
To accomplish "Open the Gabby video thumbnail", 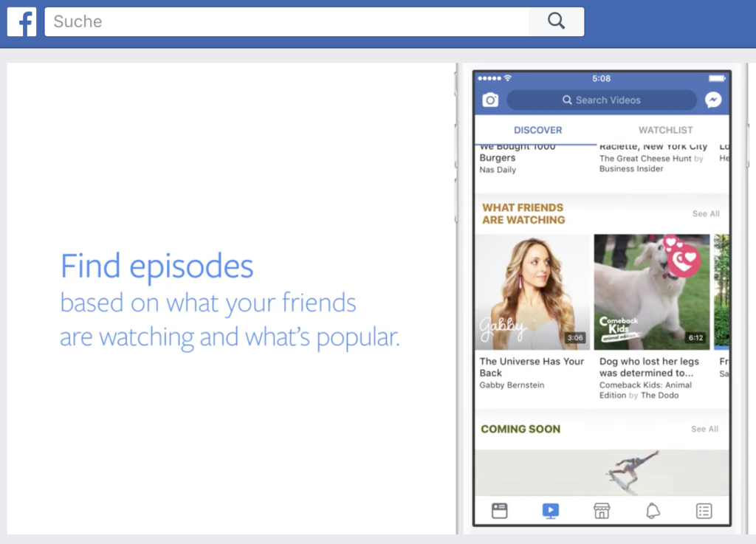I will click(532, 292).
